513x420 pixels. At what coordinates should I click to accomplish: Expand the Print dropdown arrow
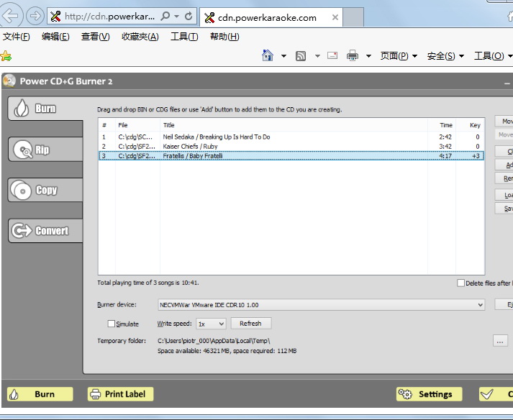point(368,56)
